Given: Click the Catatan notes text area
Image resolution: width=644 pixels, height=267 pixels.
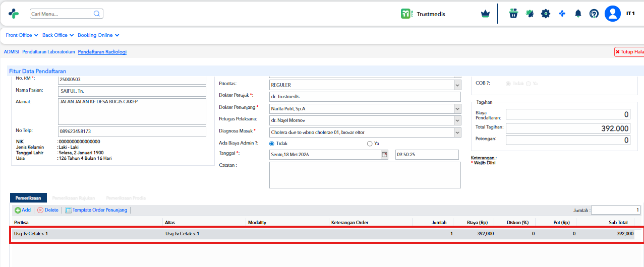Looking at the screenshot, I should click(x=366, y=175).
